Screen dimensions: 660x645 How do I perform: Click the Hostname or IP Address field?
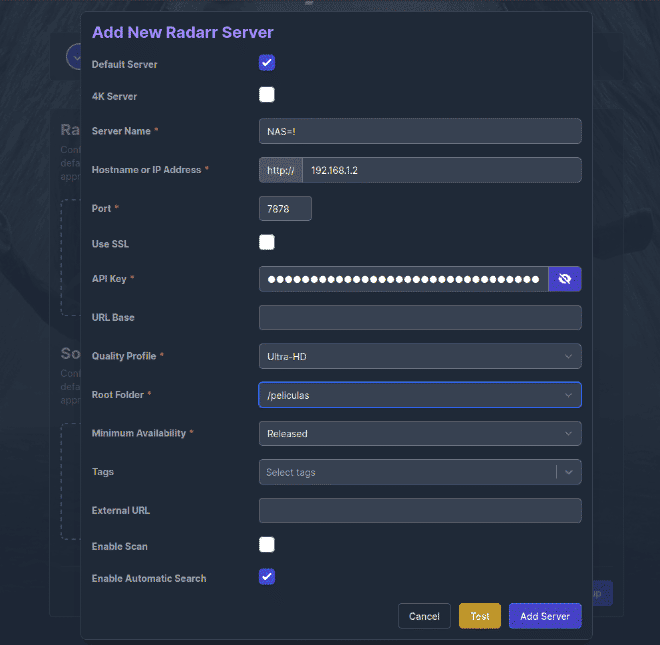coord(442,170)
